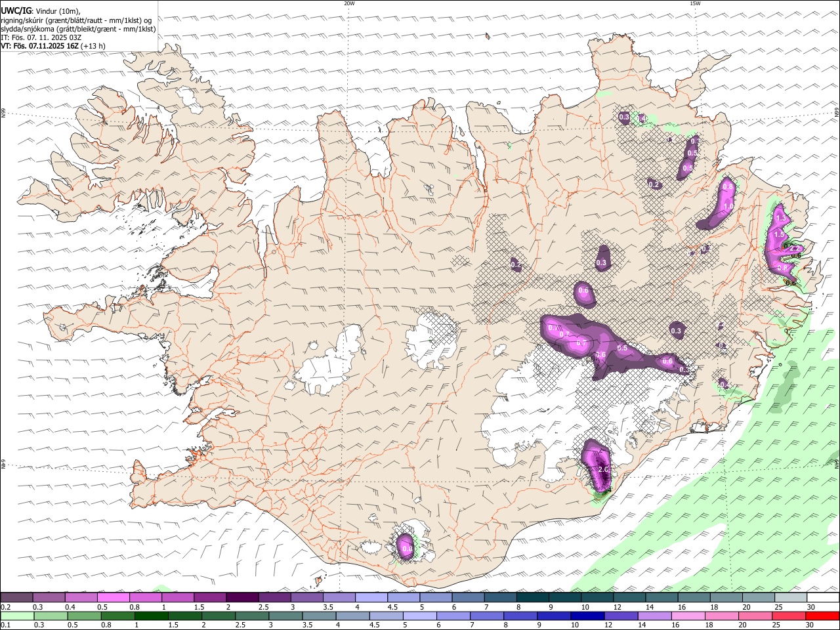Pick the pale swatch between 25 and 30 on upper scale
The width and height of the screenshot is (840, 630).
click(790, 598)
